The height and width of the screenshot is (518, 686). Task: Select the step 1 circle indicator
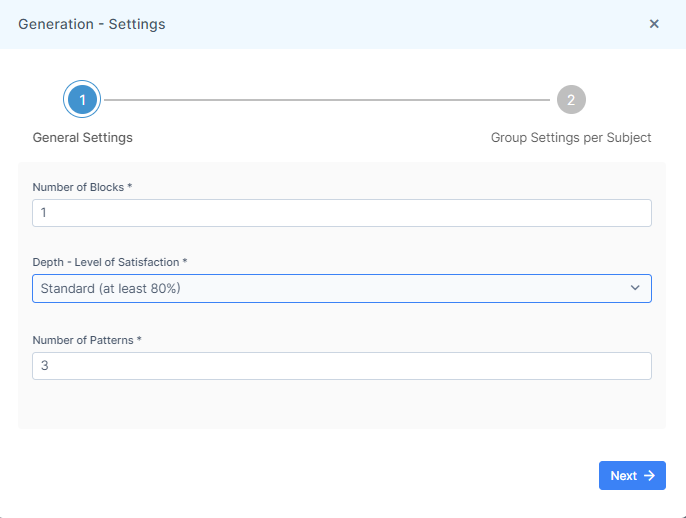pos(82,100)
